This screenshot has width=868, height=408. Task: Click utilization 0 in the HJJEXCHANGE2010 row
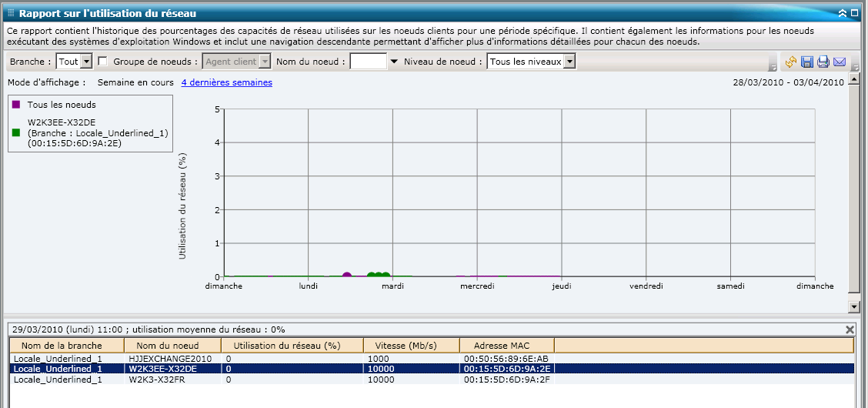click(228, 358)
